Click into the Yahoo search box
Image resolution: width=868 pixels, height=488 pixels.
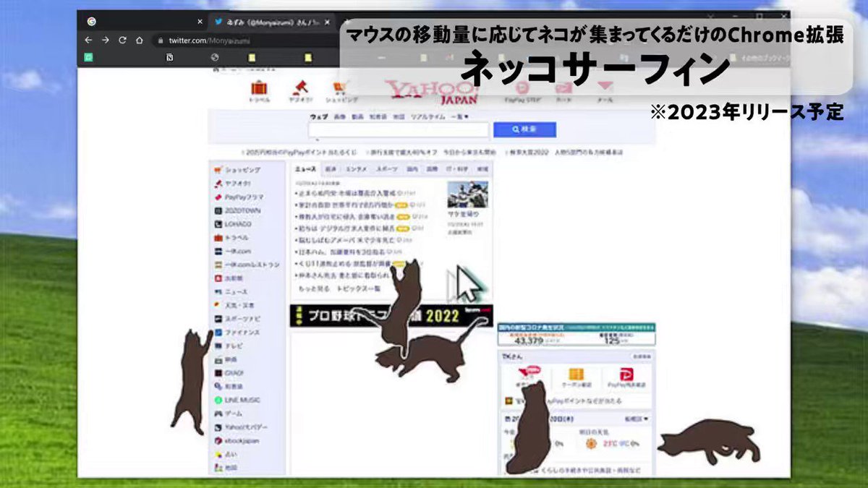click(x=399, y=130)
